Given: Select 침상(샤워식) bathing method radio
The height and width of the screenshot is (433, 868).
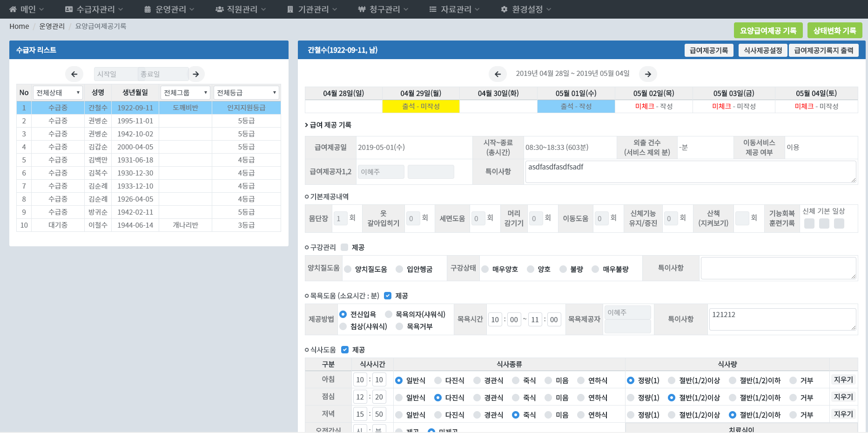Looking at the screenshot, I should click(x=343, y=326).
